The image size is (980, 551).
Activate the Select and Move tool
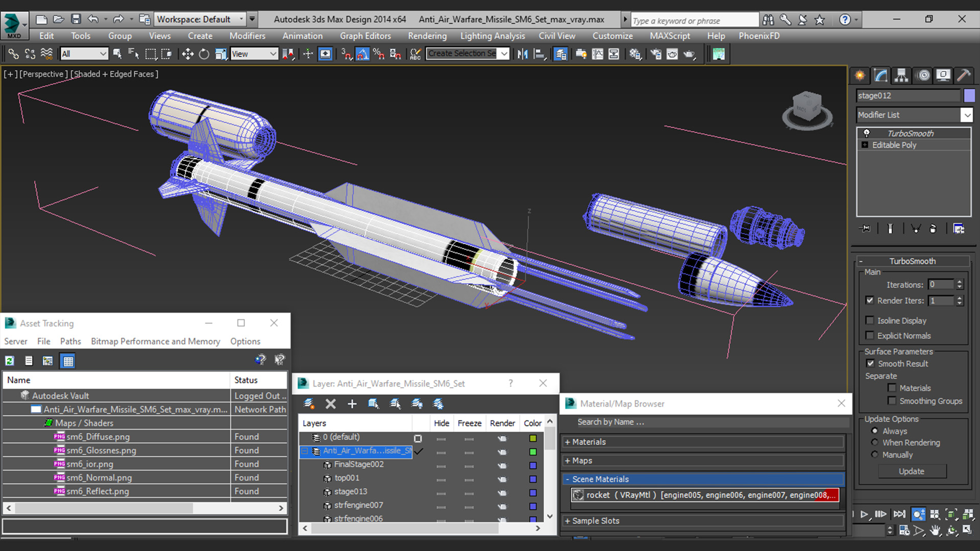point(187,54)
